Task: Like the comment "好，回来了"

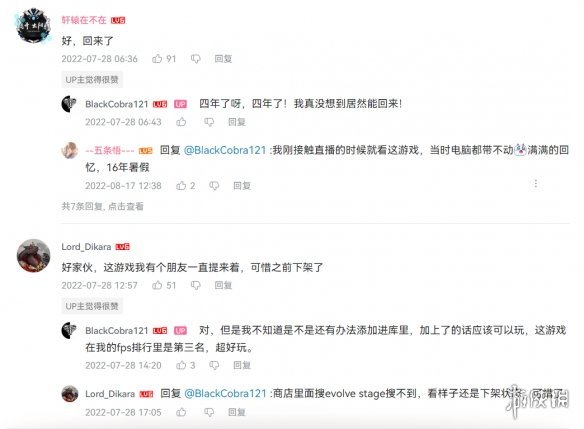Action: tap(157, 58)
